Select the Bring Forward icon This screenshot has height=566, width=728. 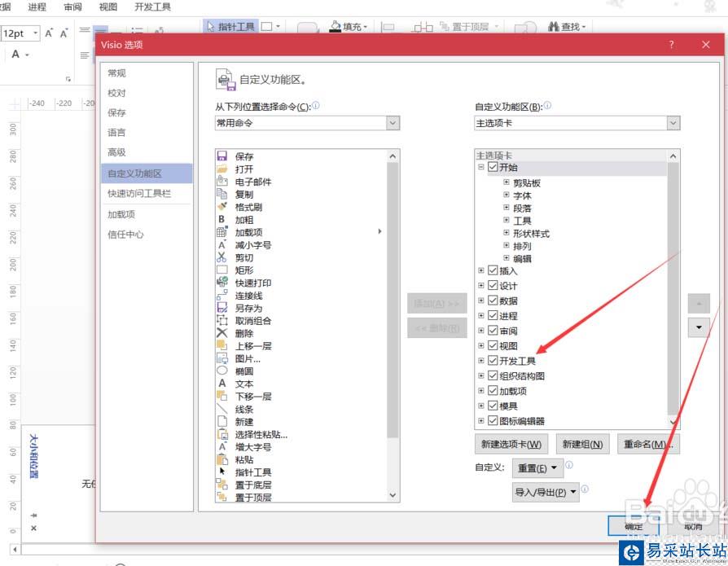pyautogui.click(x=222, y=345)
